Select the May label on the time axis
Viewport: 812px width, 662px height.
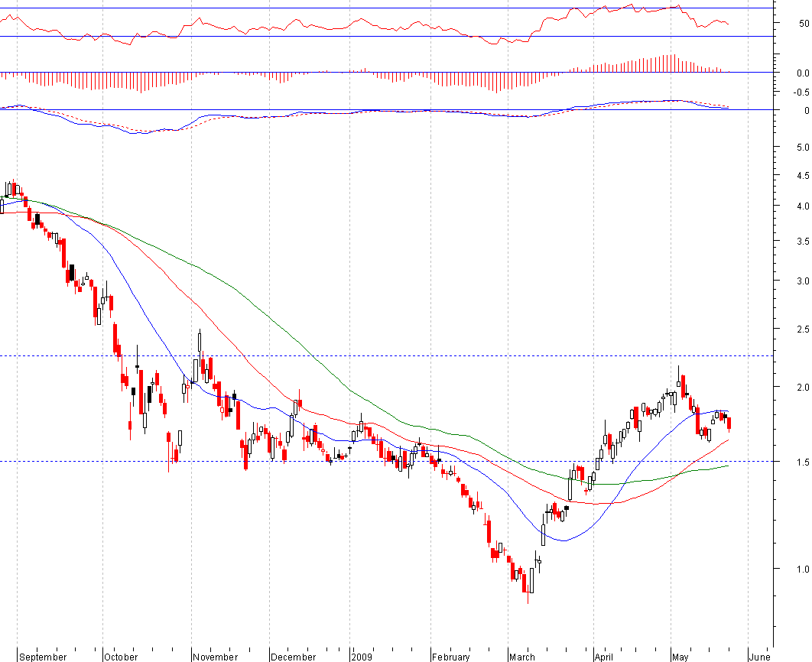pyautogui.click(x=680, y=657)
